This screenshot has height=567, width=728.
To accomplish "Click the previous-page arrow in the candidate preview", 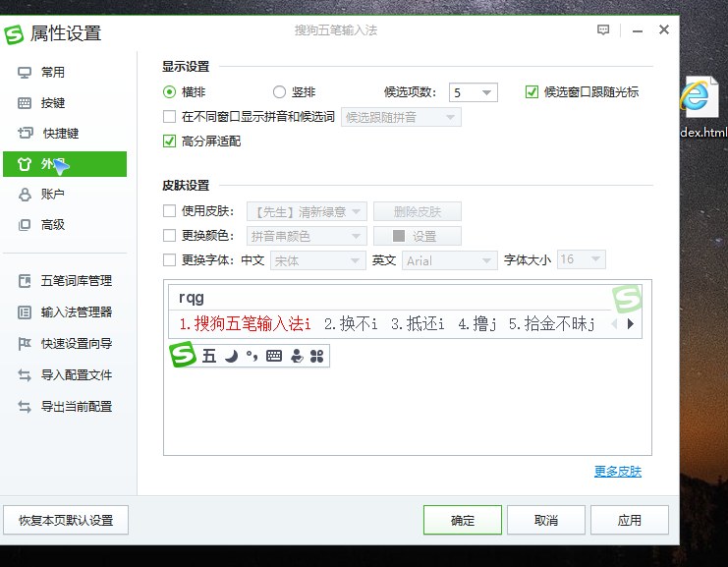I will pyautogui.click(x=614, y=323).
